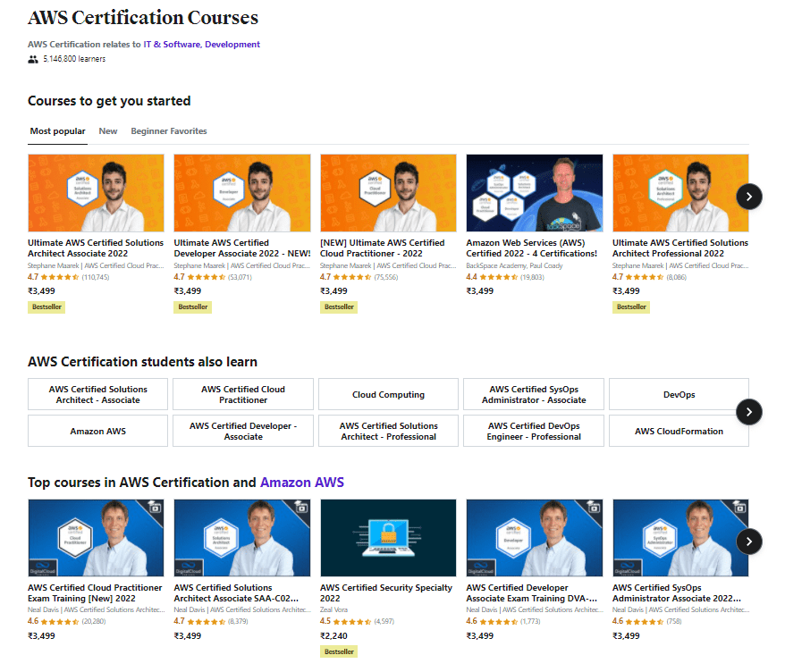The width and height of the screenshot is (785, 672).
Task: Click the learners people icon
Action: [33, 59]
